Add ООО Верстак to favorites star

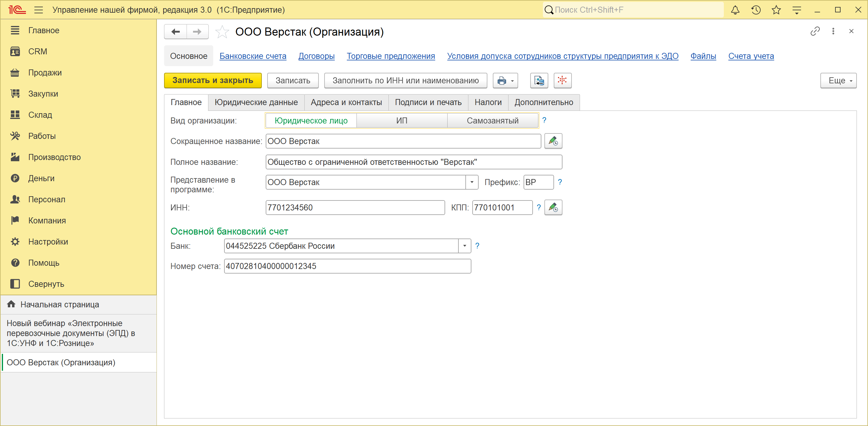point(222,32)
